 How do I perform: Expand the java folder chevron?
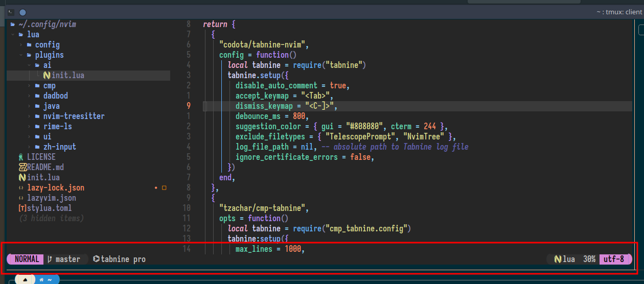tap(29, 106)
